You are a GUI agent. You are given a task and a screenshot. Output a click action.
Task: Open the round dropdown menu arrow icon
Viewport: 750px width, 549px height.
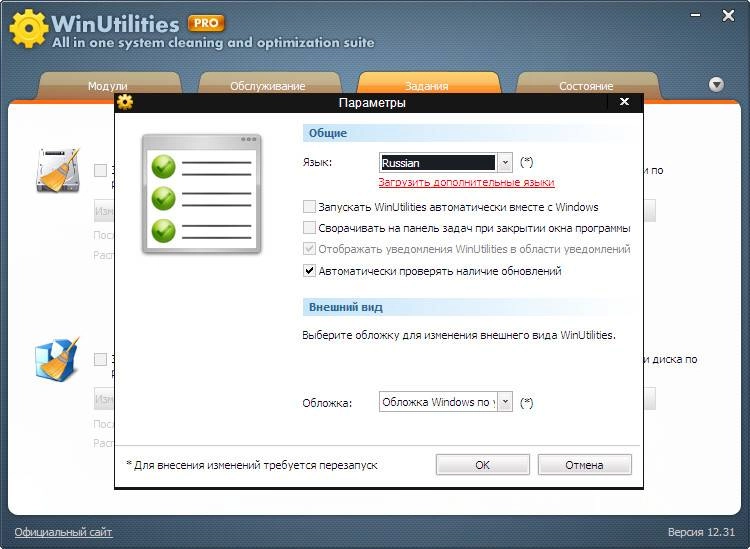click(x=716, y=85)
